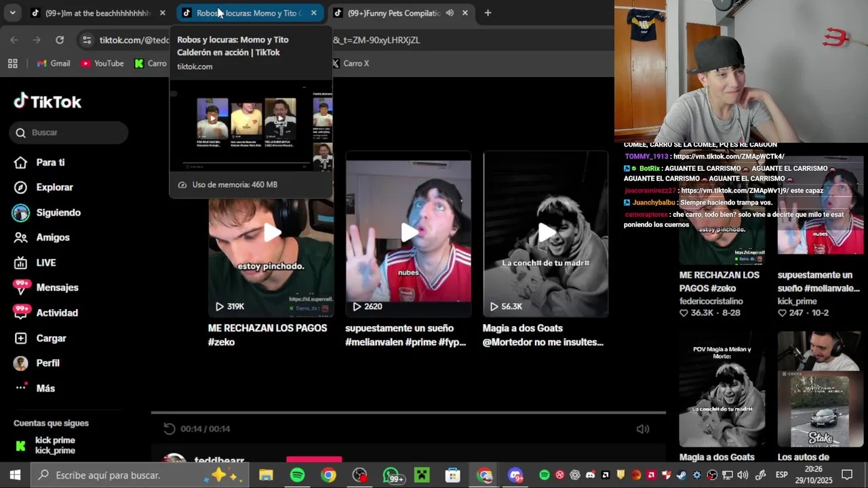Like the overlay video showing 247
Image resolution: width=868 pixels, height=488 pixels.
[782, 313]
